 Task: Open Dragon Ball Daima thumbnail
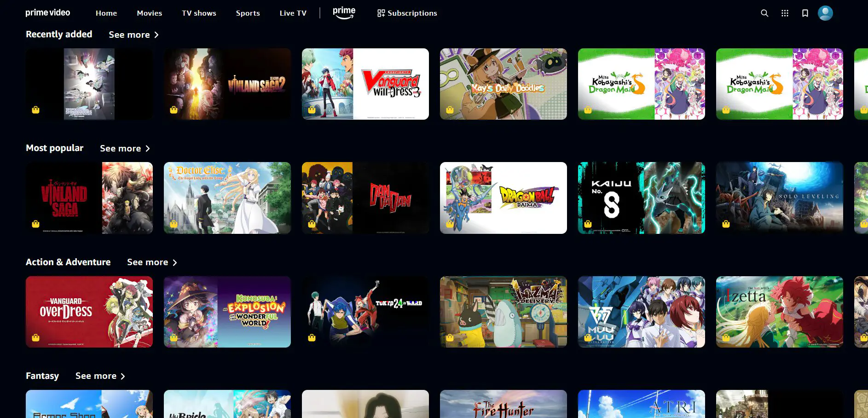(x=503, y=198)
